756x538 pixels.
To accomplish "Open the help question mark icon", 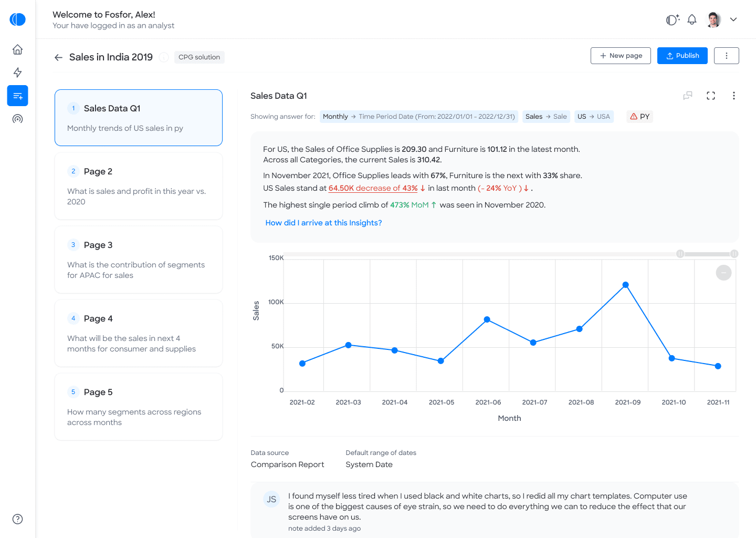I will [17, 519].
